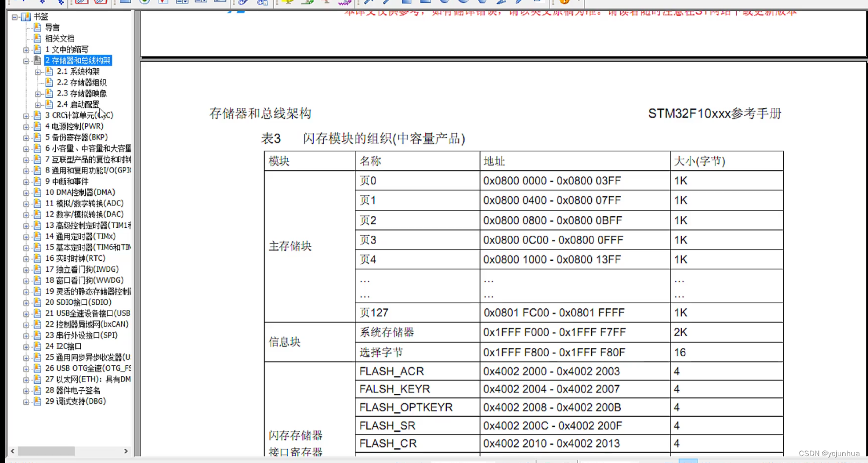Expand chapter 20 SDIO接口(SDIO)

point(26,303)
